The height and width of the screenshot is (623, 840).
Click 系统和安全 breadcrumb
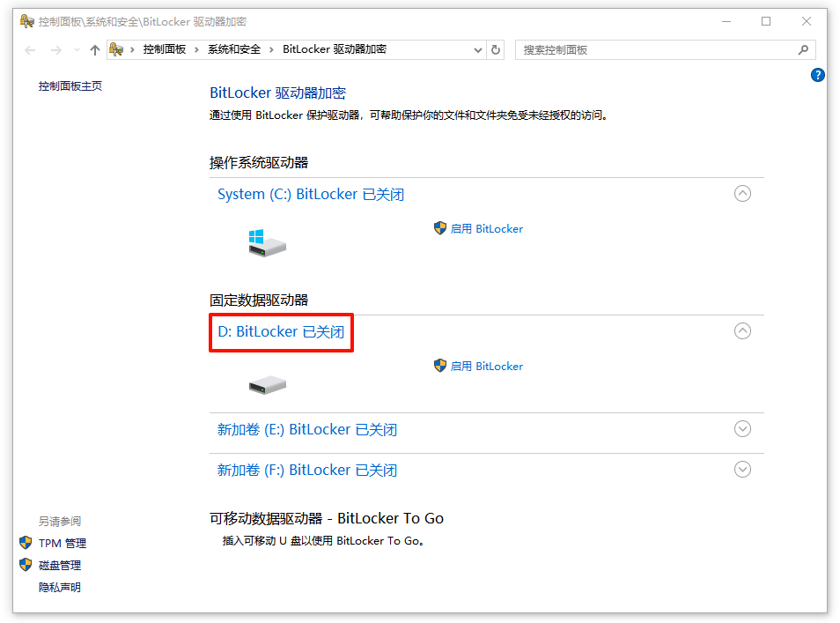click(234, 49)
